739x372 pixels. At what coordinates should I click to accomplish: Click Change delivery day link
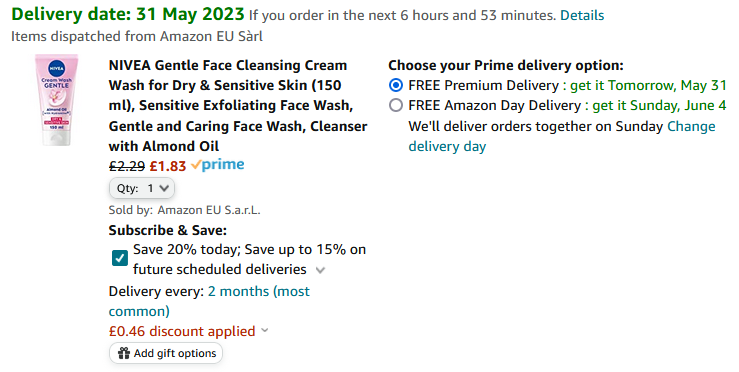click(562, 136)
